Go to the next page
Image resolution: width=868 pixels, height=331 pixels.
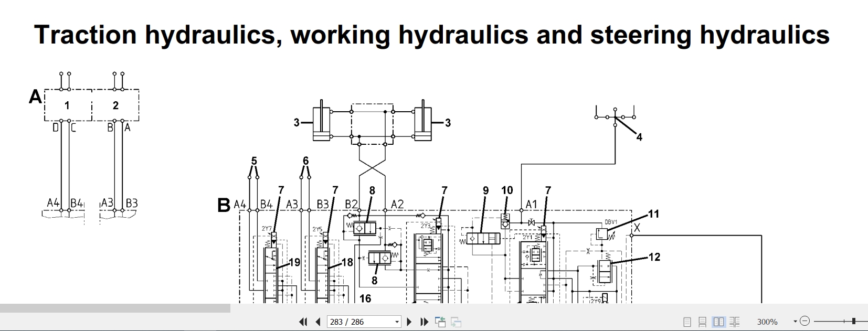[410, 322]
